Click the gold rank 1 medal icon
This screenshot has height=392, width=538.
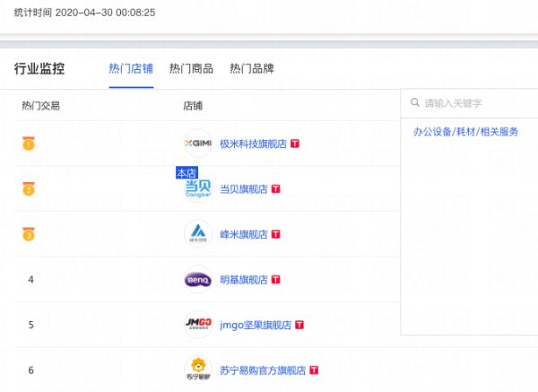coord(29,144)
